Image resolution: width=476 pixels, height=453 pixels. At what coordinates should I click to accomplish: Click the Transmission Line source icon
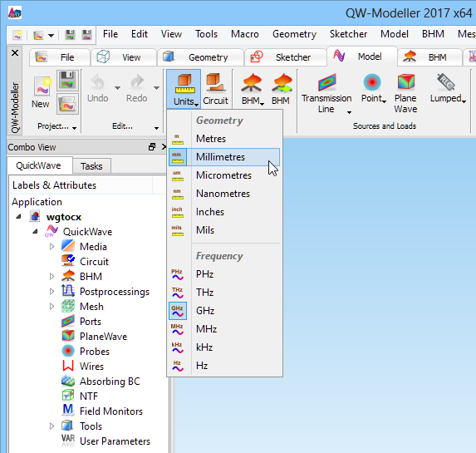(x=327, y=82)
